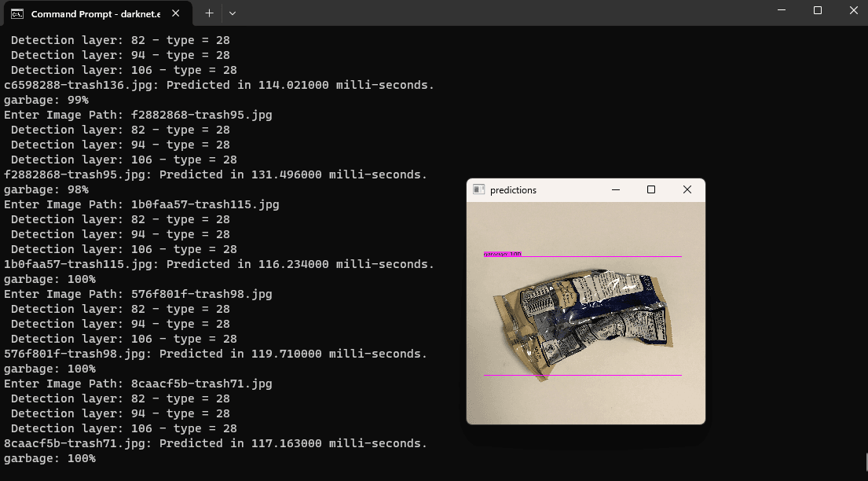Close the predictions window
This screenshot has width=868, height=481.
pos(687,189)
